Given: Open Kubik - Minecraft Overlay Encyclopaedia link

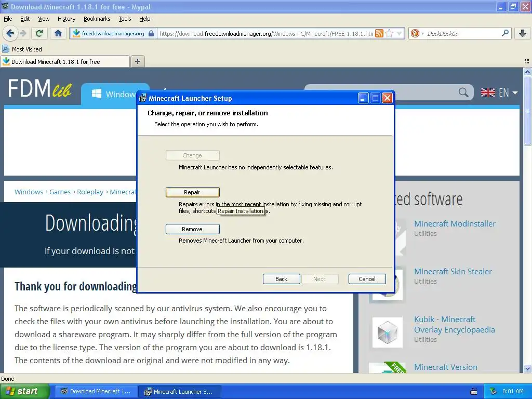Looking at the screenshot, I should pos(454,324).
